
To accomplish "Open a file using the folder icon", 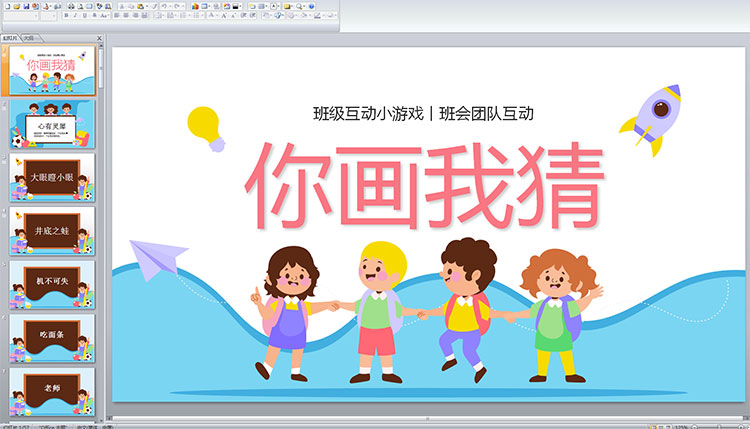I will (17, 7).
